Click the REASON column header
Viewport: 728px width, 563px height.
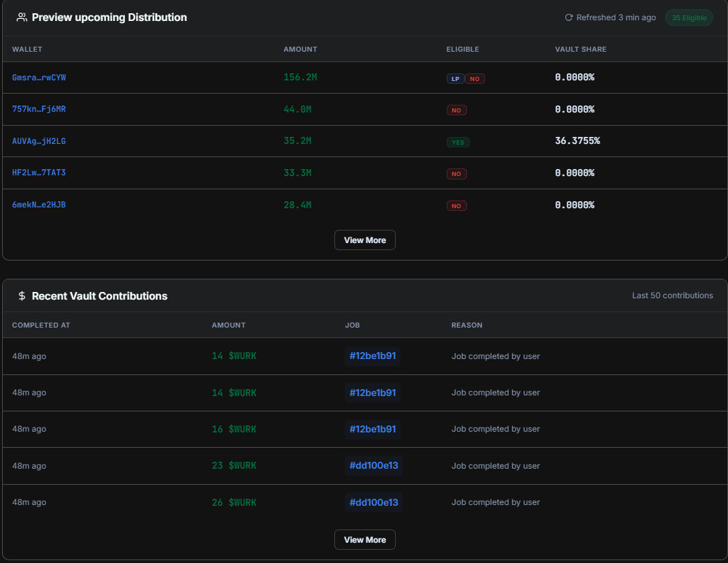click(467, 326)
